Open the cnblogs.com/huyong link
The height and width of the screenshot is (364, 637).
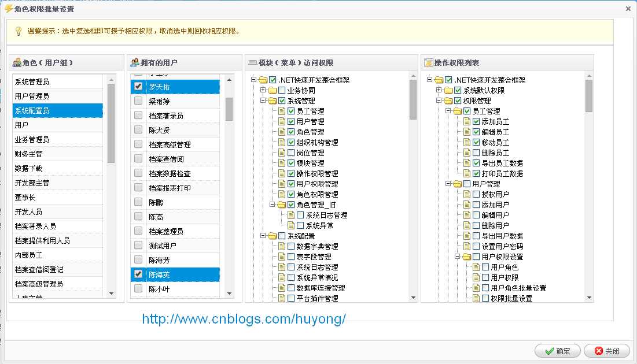tap(244, 319)
